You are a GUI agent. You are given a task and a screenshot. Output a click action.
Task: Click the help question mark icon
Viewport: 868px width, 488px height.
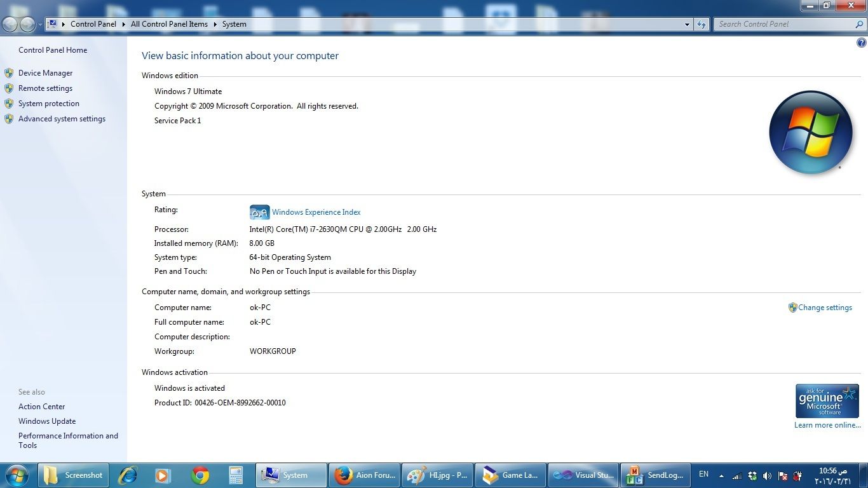click(862, 43)
